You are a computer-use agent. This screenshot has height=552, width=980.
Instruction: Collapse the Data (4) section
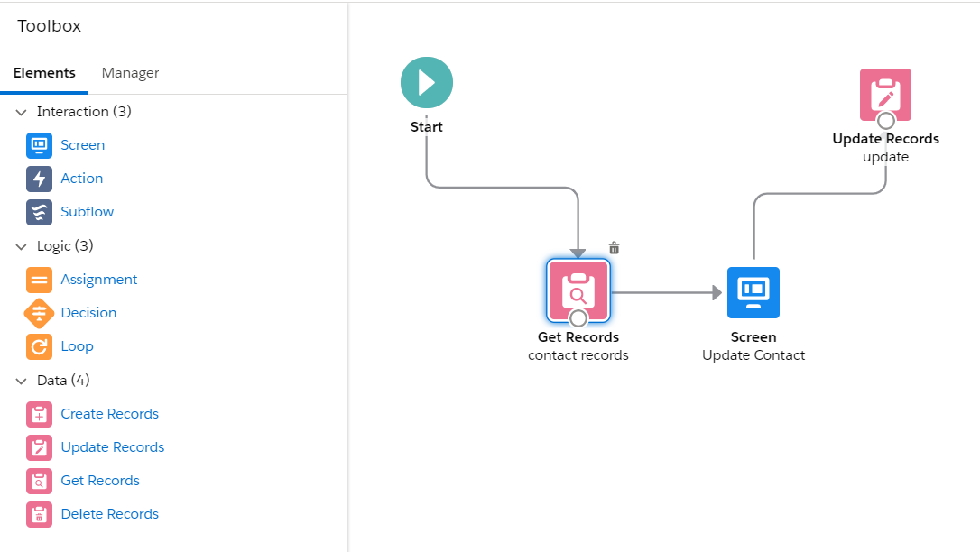tap(22, 381)
